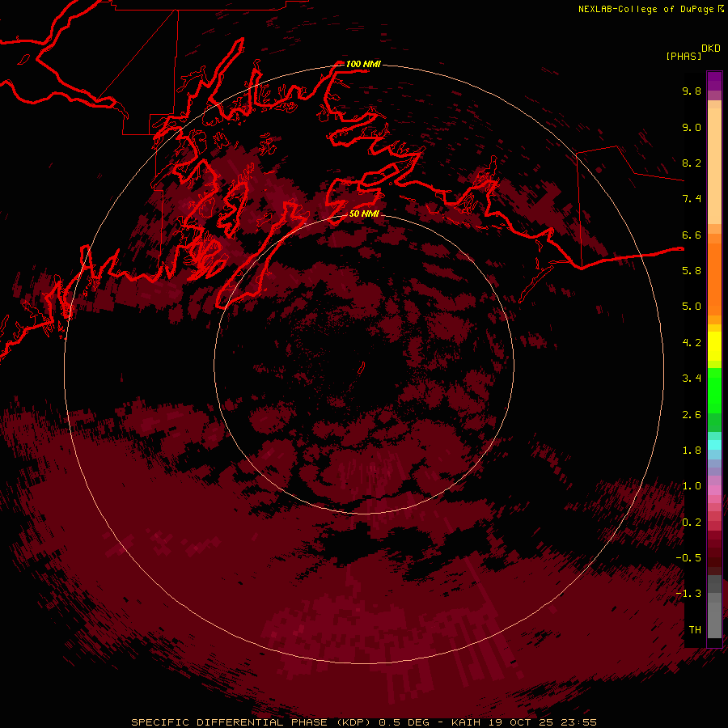
Task: Click the 0.2 legend value
Action: pyautogui.click(x=692, y=523)
